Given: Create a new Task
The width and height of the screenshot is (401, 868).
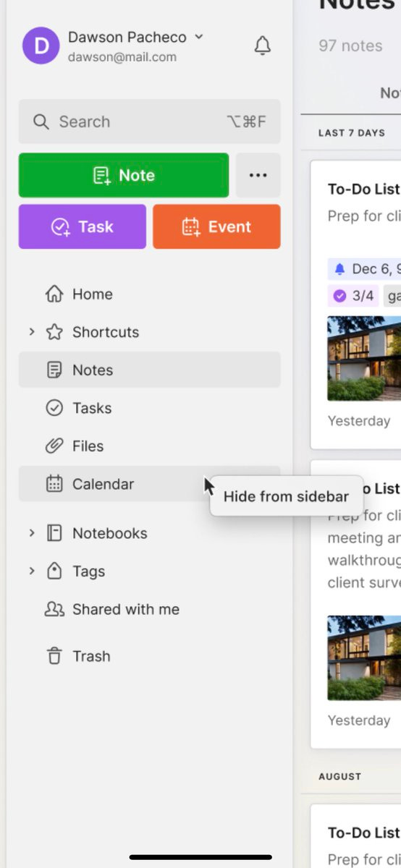Looking at the screenshot, I should (83, 226).
